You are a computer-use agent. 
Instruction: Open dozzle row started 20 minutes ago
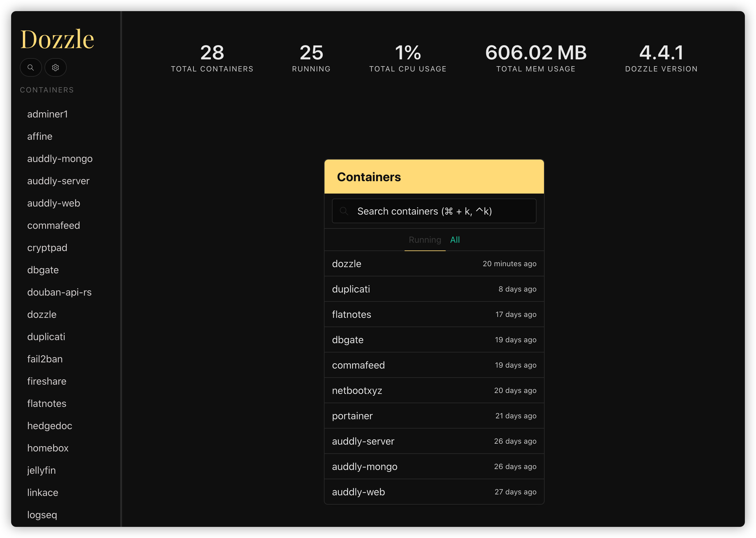tap(434, 264)
